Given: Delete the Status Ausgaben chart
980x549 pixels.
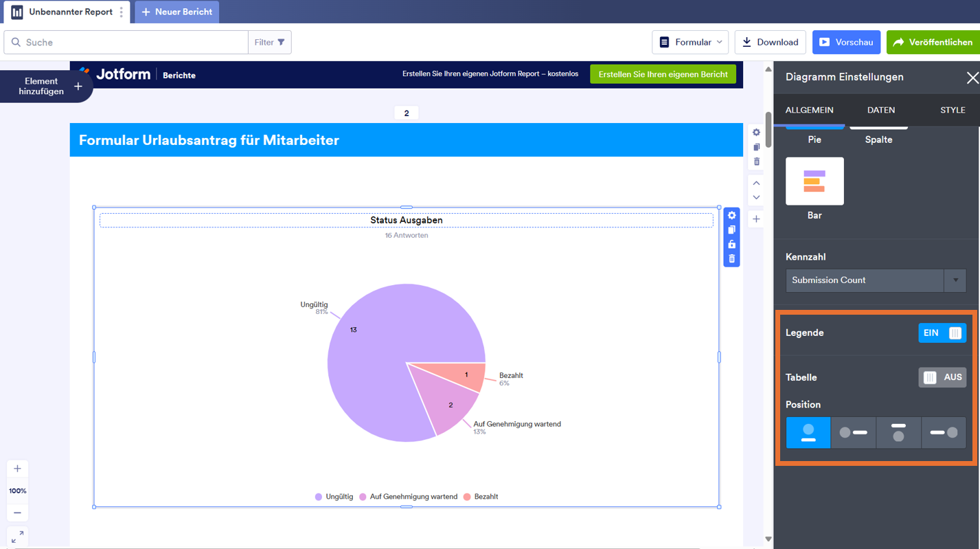Looking at the screenshot, I should coord(731,259).
